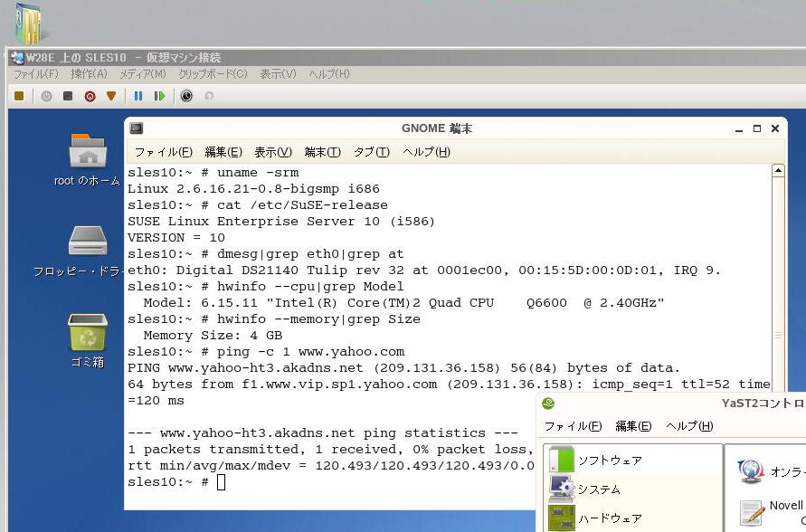Open the 操作(A) menu
This screenshot has height=532, width=806.
[x=89, y=74]
